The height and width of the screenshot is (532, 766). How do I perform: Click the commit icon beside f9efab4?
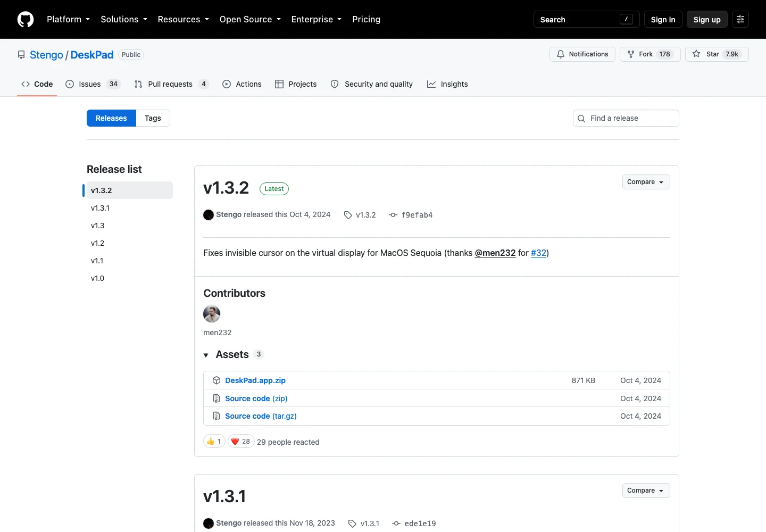pyautogui.click(x=393, y=215)
